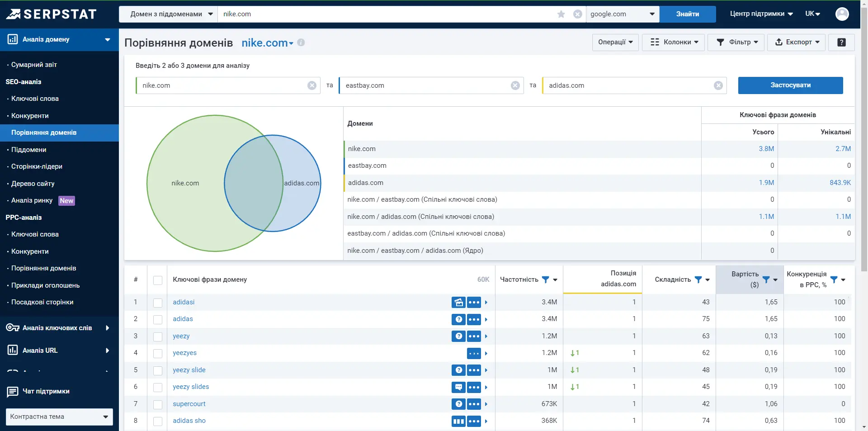Open the three-dots menu for adidasi
868x431 pixels.
[x=474, y=302]
